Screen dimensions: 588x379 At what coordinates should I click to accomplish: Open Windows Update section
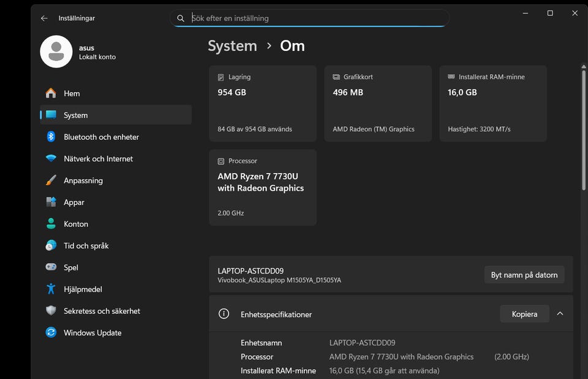coord(92,333)
